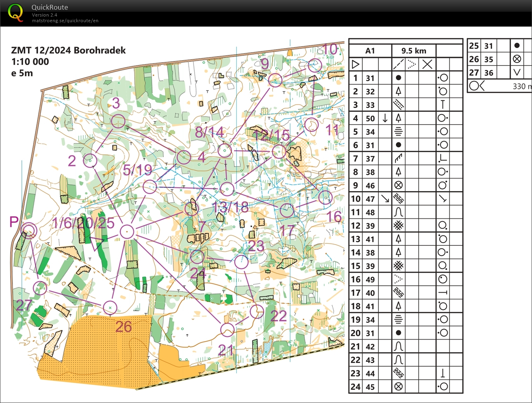The height and width of the screenshot is (403, 532).
Task: Click control circle 21 on the map
Action: click(227, 330)
